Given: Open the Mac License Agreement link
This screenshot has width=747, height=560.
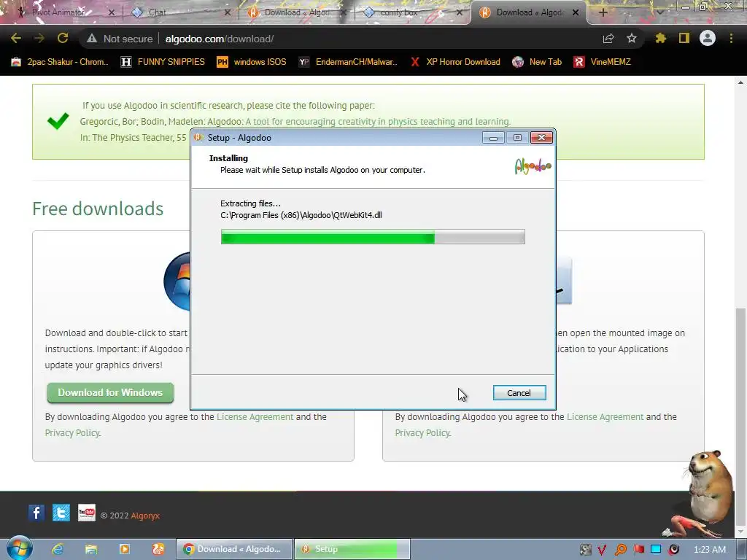Looking at the screenshot, I should pyautogui.click(x=605, y=416).
